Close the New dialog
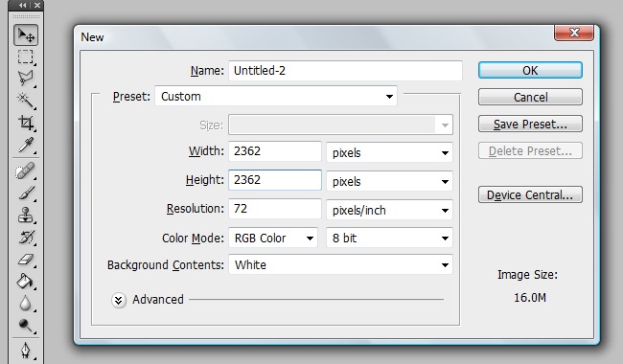The height and width of the screenshot is (364, 623). tap(574, 33)
